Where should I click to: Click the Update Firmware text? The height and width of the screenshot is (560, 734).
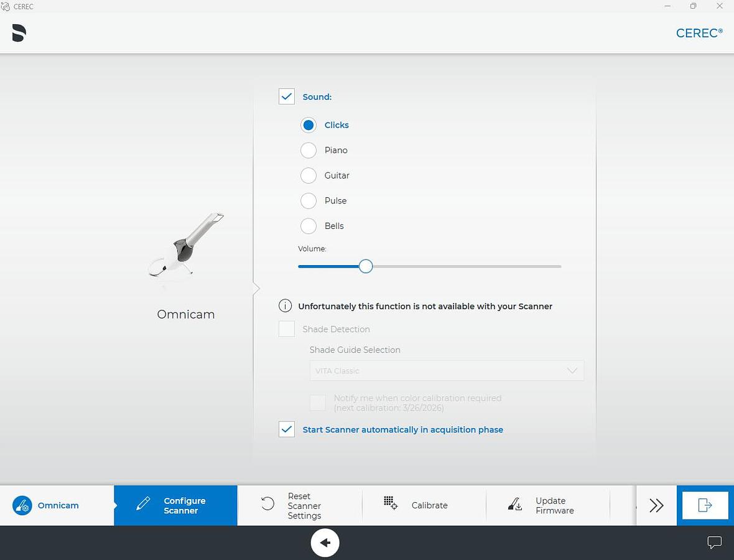[554, 505]
